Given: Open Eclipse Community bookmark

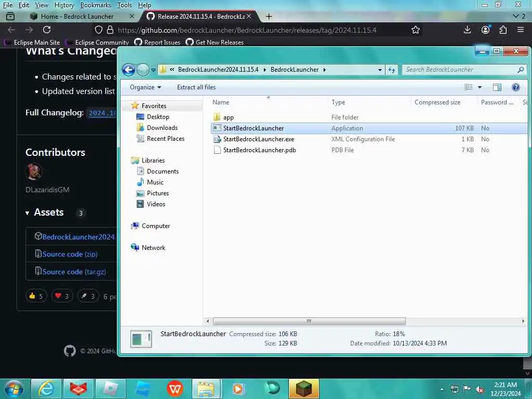Looking at the screenshot, I should pos(97,43).
